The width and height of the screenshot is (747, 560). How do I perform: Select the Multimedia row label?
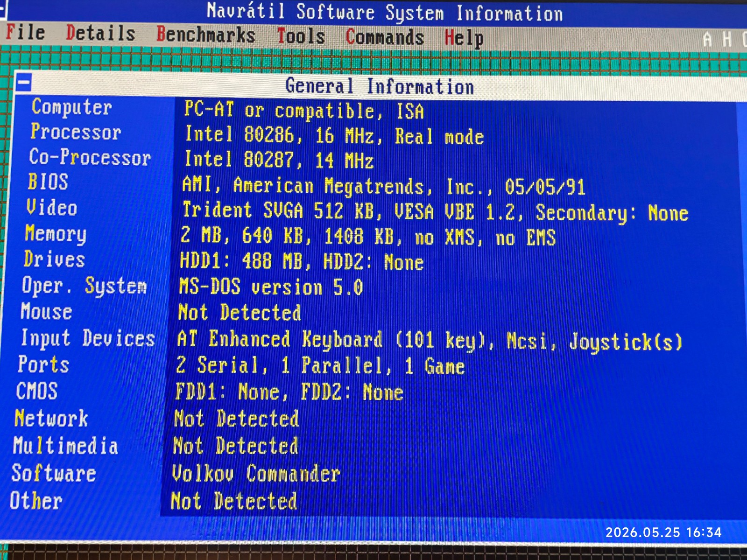[x=66, y=446]
